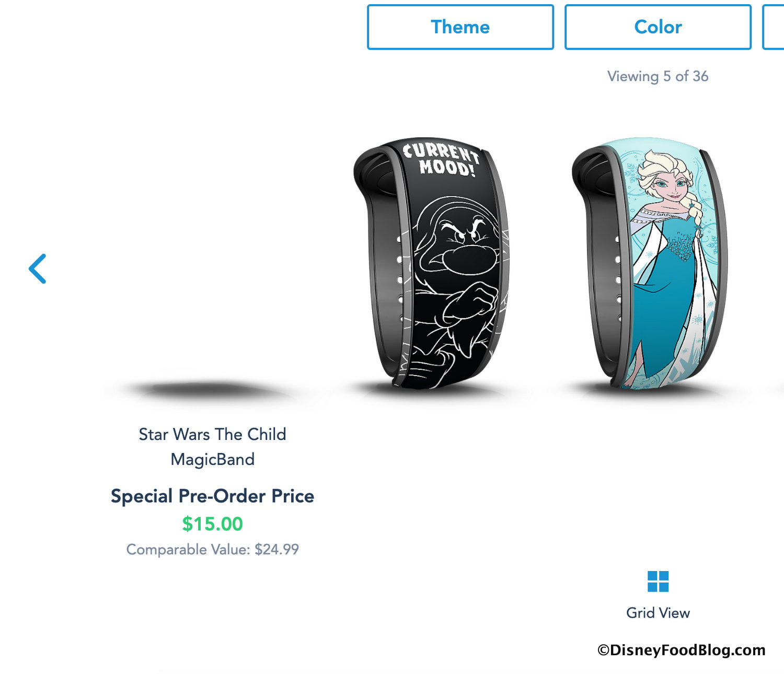Click the Comparable Value $24.99 text
Screen dimensions: 784x674
point(212,550)
